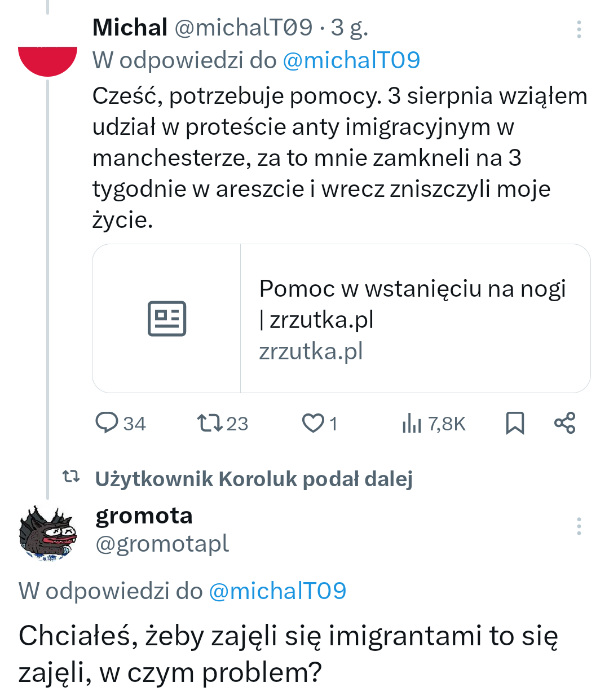Repost Michal's tweet with 23 reposts
Viewport: 609px width, 700px height.
(x=210, y=423)
